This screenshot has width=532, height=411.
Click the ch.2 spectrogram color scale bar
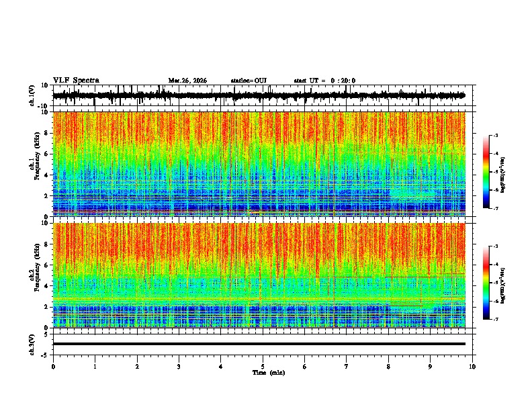point(486,283)
